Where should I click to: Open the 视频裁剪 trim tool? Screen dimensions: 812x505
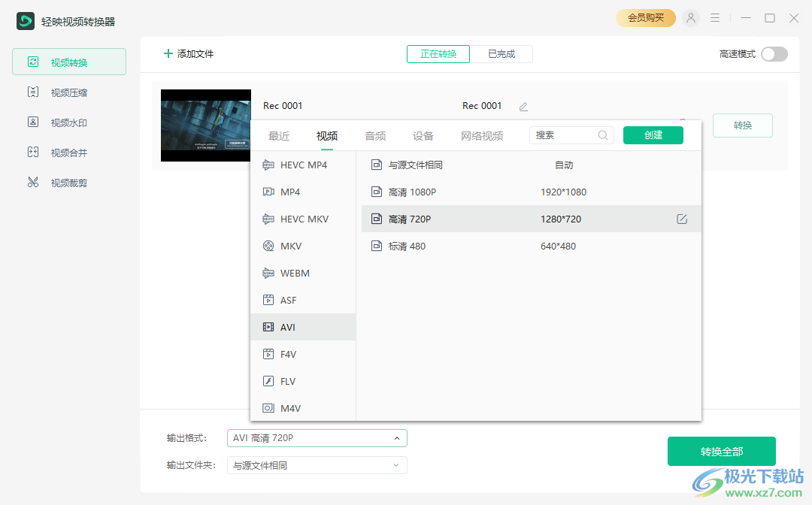pos(68,182)
